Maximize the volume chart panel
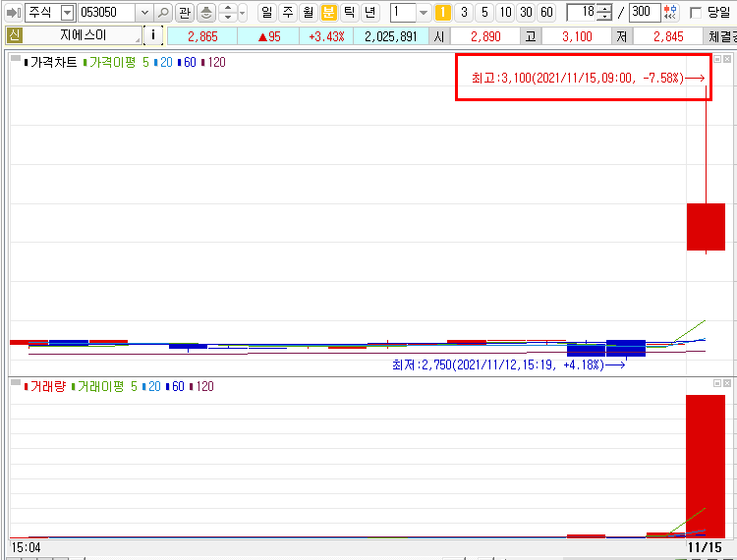 coord(717,383)
